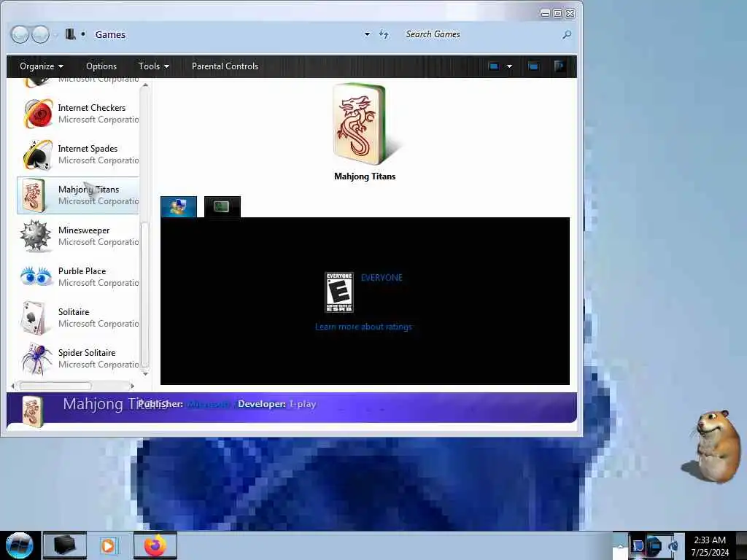Open the help icon in the toolbar
Viewport: 747px width, 560px height.
(x=560, y=66)
